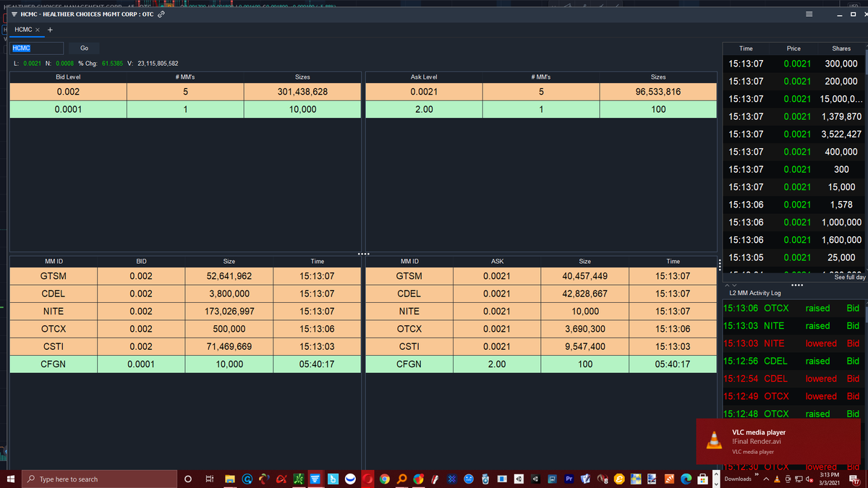Click 15:12:54 CDEL lowered Bid log entry
The image size is (868, 488).
tap(796, 378)
